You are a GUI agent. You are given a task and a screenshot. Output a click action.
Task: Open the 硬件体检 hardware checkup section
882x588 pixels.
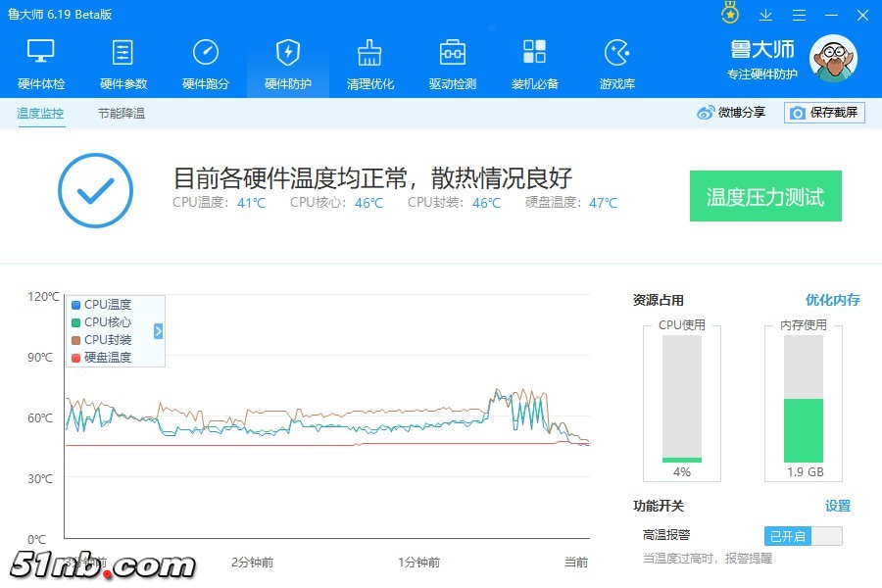tap(41, 63)
